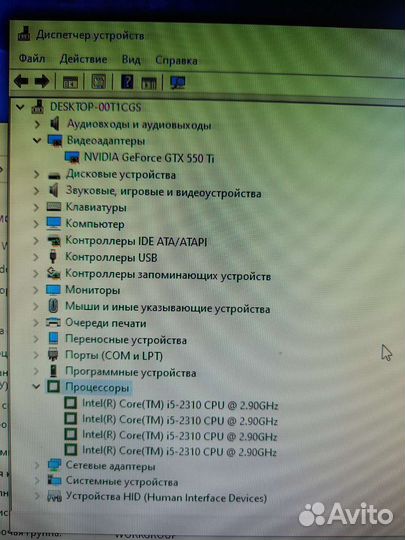Select the NVIDIA GeForce GTX 550 Ti icon
Viewport: 405px width, 540px height.
pyautogui.click(x=72, y=157)
